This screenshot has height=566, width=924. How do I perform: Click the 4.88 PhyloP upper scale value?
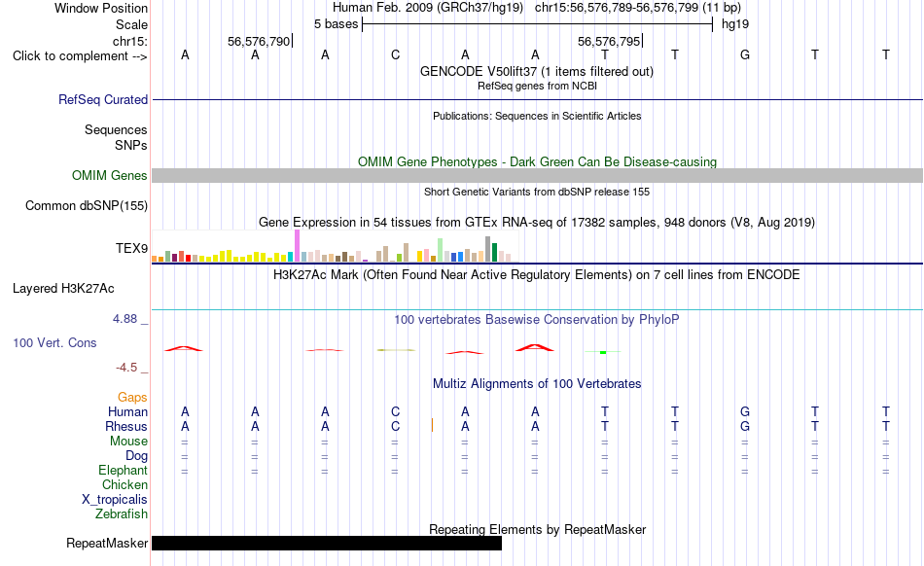[124, 319]
